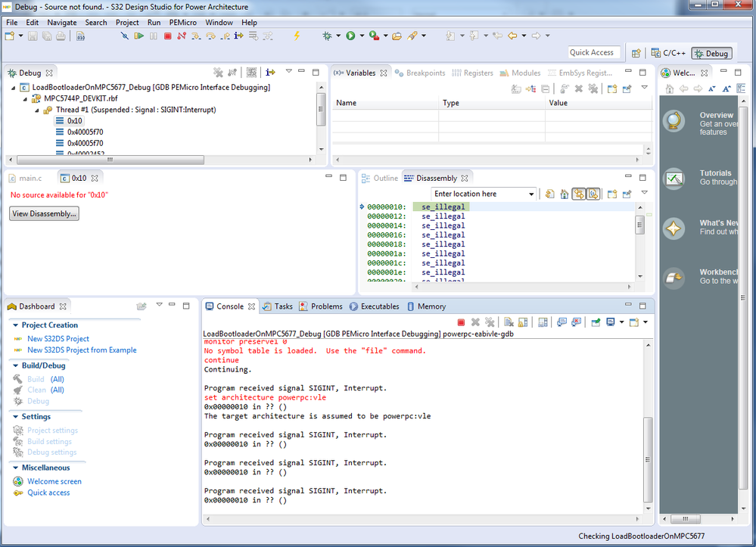Click the Debug view horizontal scrollbar thumb
This screenshot has width=756, height=547.
tap(110, 160)
